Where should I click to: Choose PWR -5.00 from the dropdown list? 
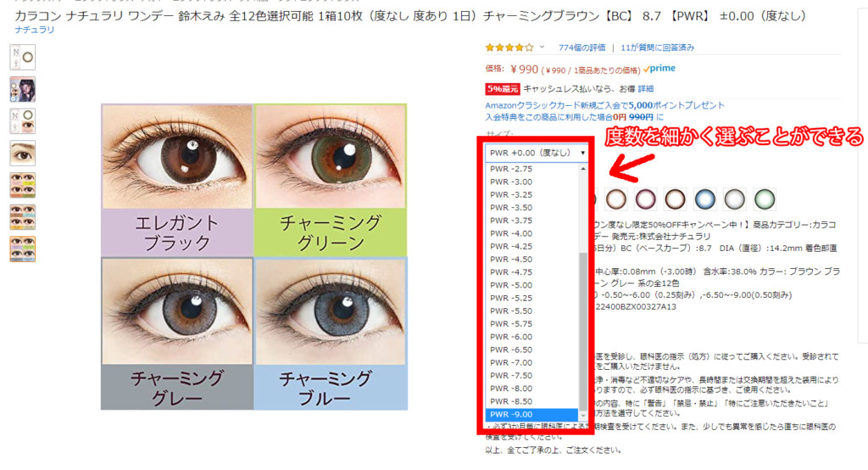[531, 285]
